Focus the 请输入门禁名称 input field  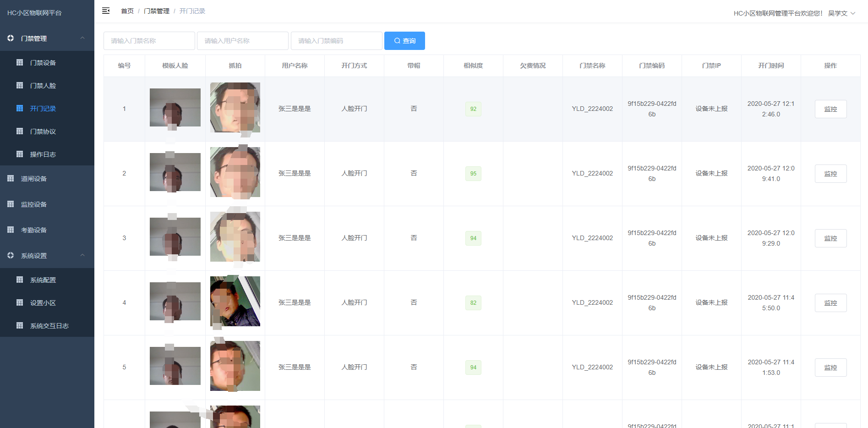(149, 41)
